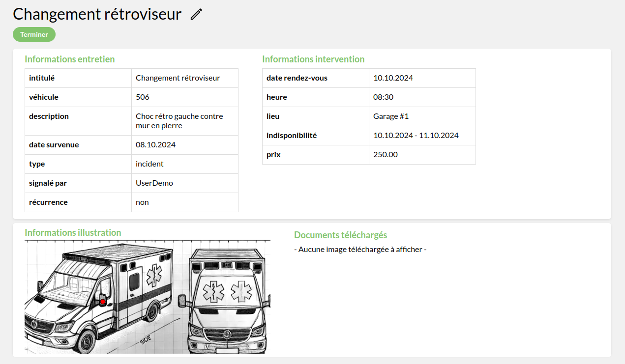Select the lieu value Garage #1
The height and width of the screenshot is (364, 625).
391,116
